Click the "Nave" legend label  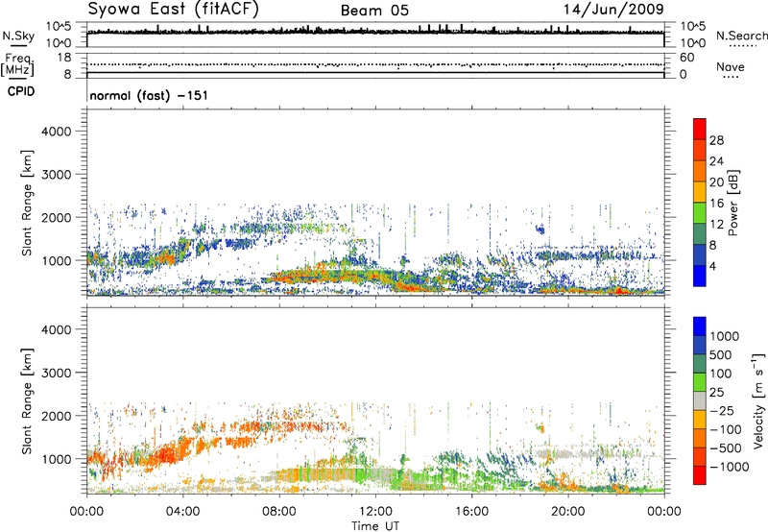[x=730, y=67]
